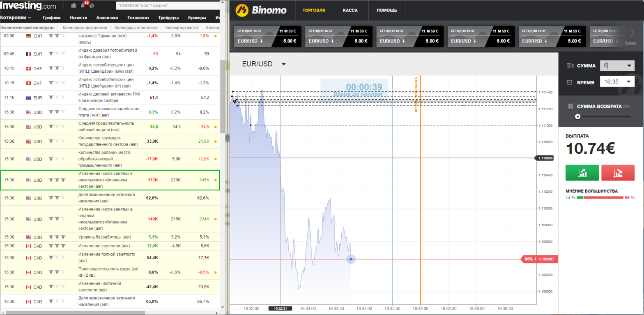This screenshot has width=644, height=315.
Task: Open the Графики menu
Action: (x=52, y=18)
